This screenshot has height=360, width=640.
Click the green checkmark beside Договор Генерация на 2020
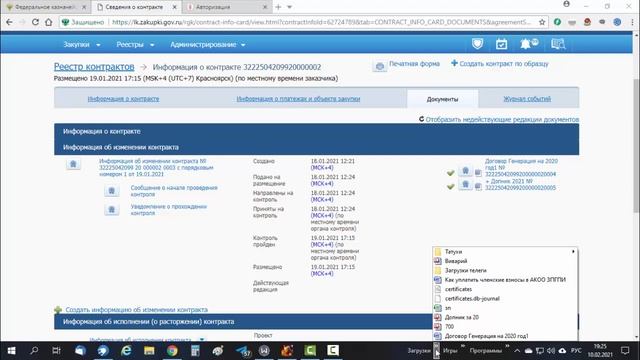point(451,173)
